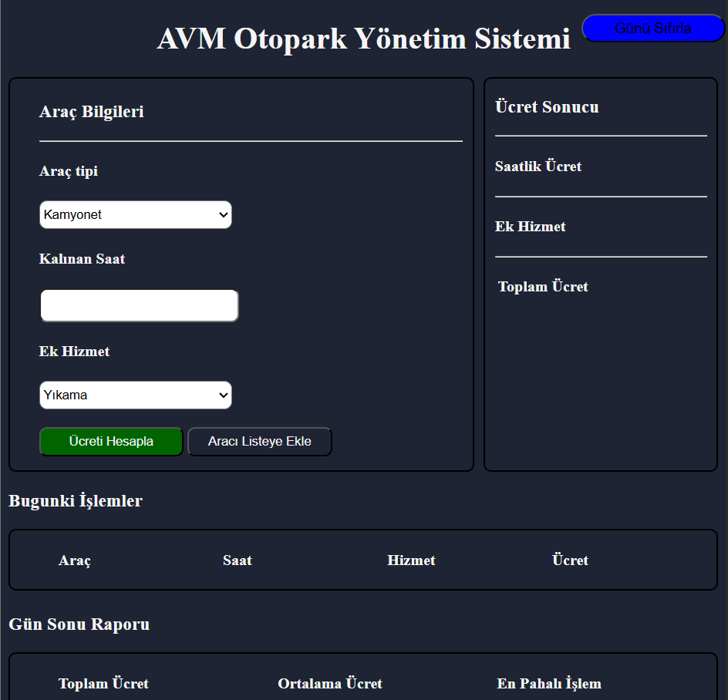Screen dimensions: 728x700
Task: Click the Aracı Listeye Ekle button
Action: (260, 442)
